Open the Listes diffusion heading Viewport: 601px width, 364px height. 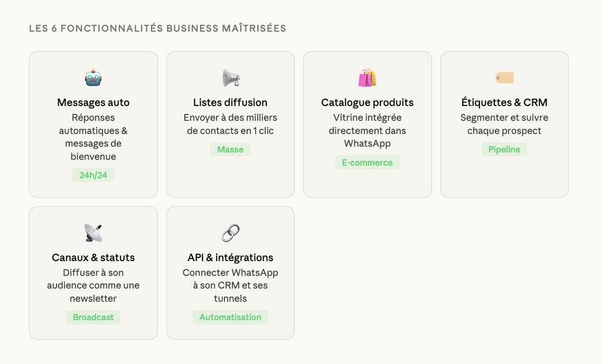click(230, 102)
